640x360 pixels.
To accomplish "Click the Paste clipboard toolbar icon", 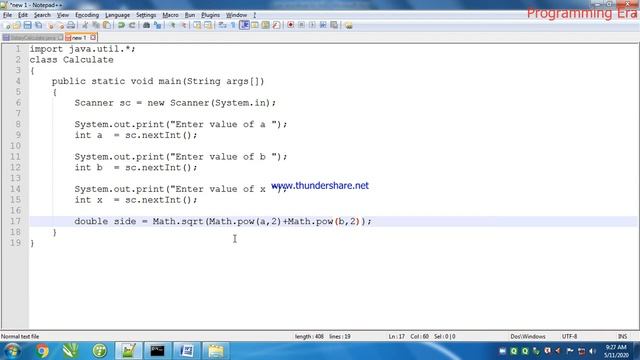I will [107, 25].
